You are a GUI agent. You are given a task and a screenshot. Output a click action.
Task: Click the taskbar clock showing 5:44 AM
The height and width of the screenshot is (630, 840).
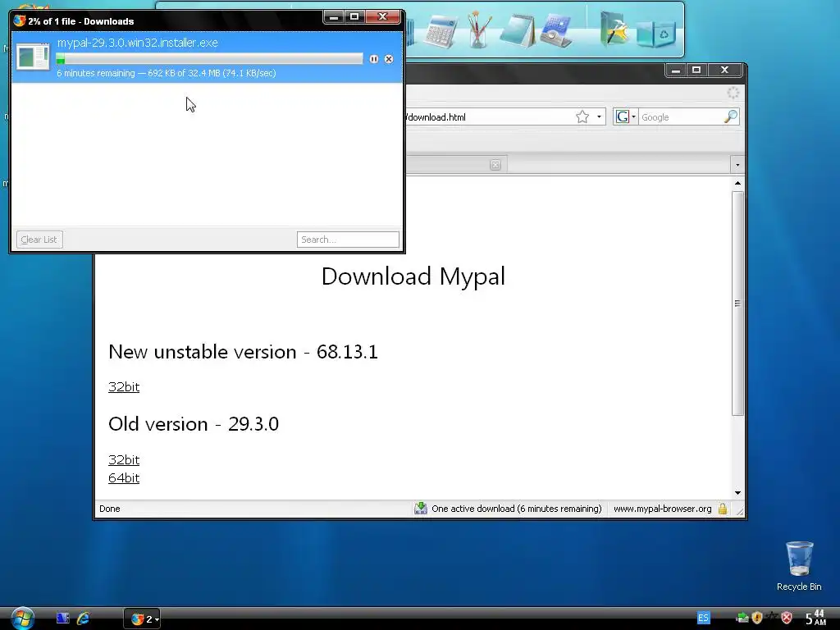tap(816, 618)
